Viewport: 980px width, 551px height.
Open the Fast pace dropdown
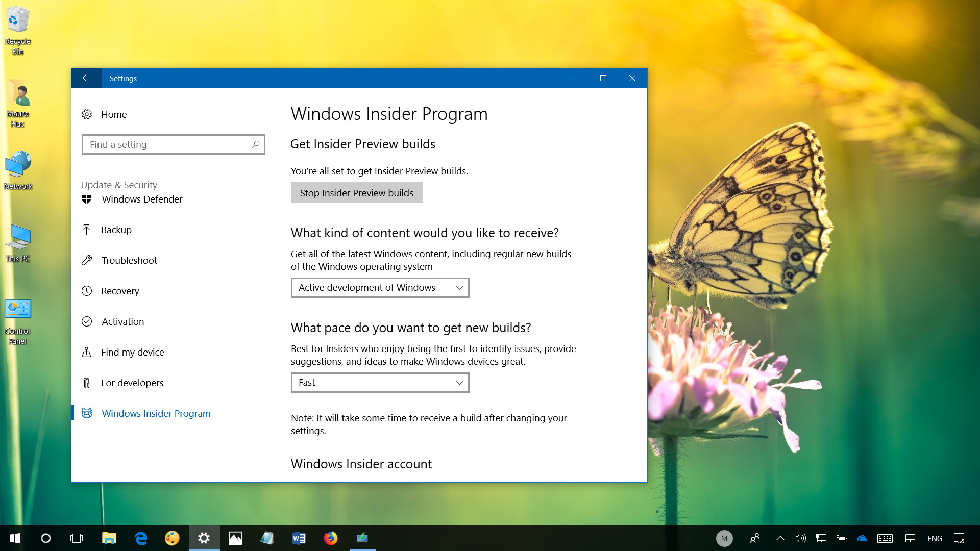coord(380,383)
